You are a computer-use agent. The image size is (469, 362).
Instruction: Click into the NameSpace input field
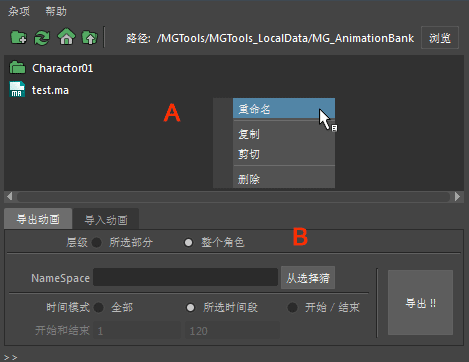185,277
